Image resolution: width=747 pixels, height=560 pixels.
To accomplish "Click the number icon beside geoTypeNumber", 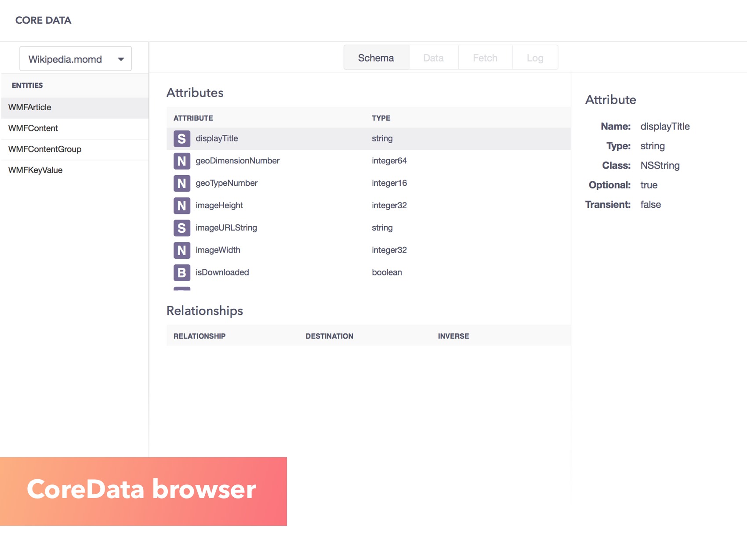I will [181, 183].
